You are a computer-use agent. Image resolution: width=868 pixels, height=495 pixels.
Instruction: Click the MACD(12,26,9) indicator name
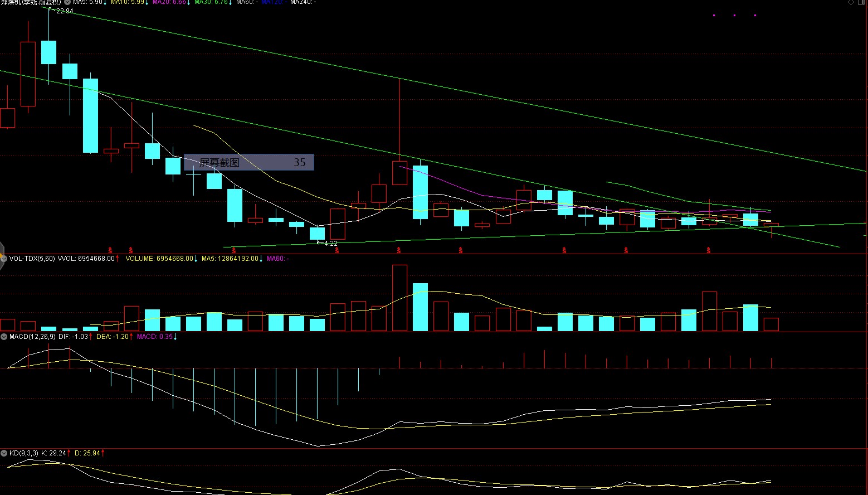click(32, 337)
